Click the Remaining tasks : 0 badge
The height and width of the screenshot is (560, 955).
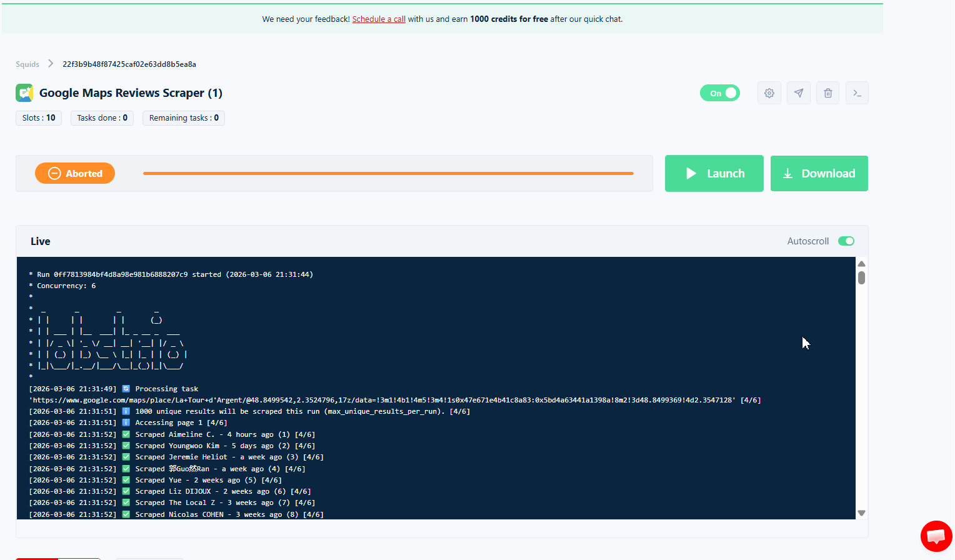pos(183,117)
